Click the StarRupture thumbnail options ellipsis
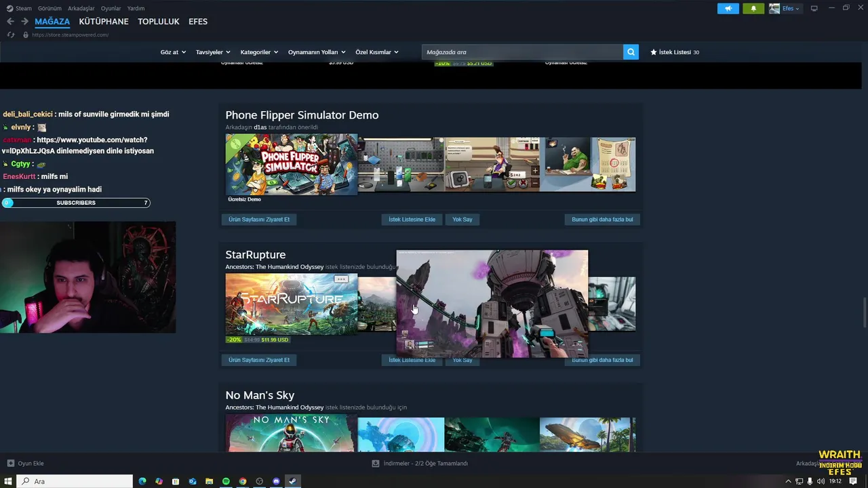868x488 pixels. pyautogui.click(x=341, y=279)
